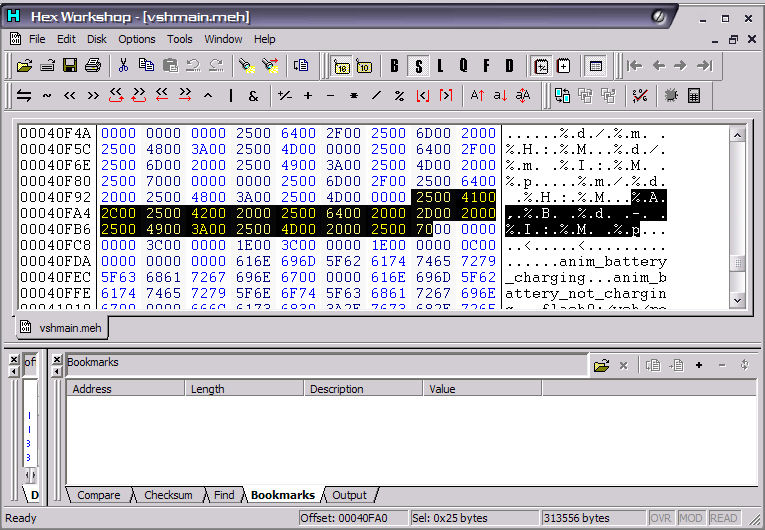Click the byte flip (swap arrows) icon
Image resolution: width=765 pixels, height=530 pixels.
point(24,96)
